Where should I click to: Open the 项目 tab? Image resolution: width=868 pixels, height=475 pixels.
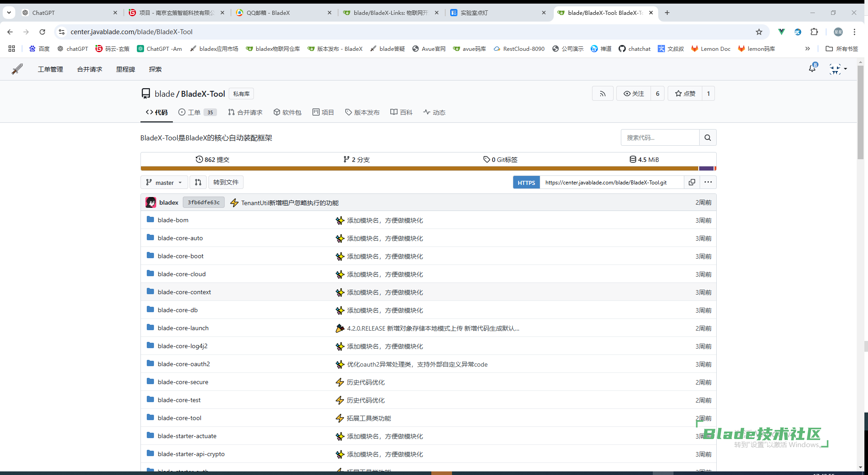pos(323,112)
